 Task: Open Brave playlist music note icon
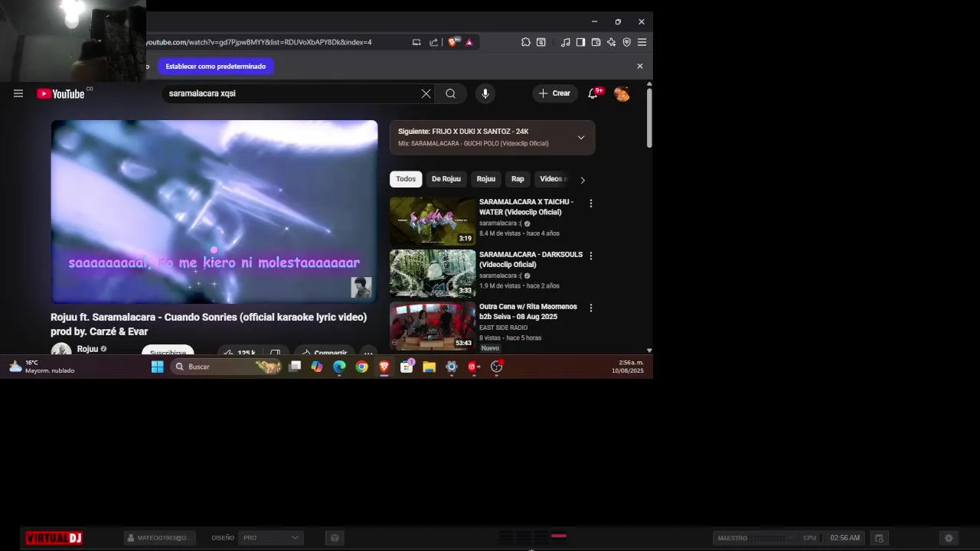[565, 42]
